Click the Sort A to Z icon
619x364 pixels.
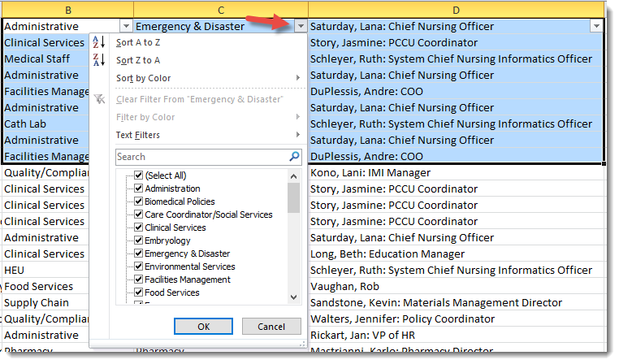[x=99, y=42]
